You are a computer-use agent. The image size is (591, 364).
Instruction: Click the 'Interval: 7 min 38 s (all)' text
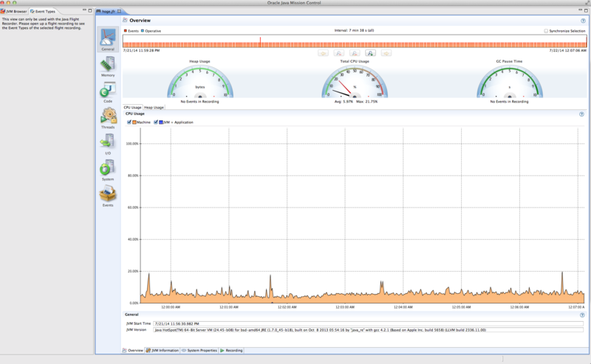pyautogui.click(x=355, y=30)
